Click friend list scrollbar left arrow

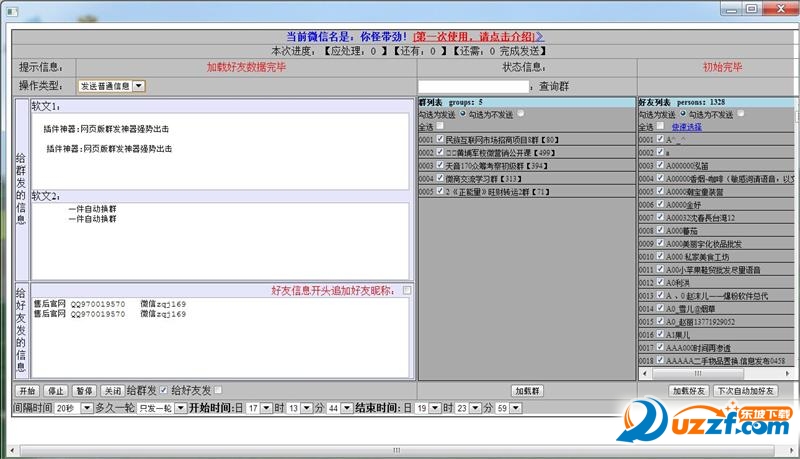pyautogui.click(x=645, y=374)
